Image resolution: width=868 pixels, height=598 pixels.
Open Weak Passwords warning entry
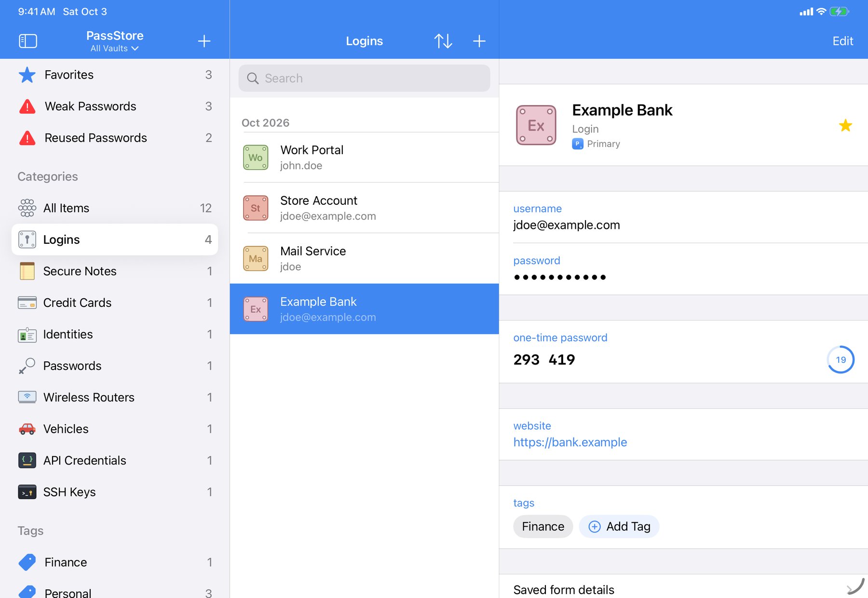[115, 106]
